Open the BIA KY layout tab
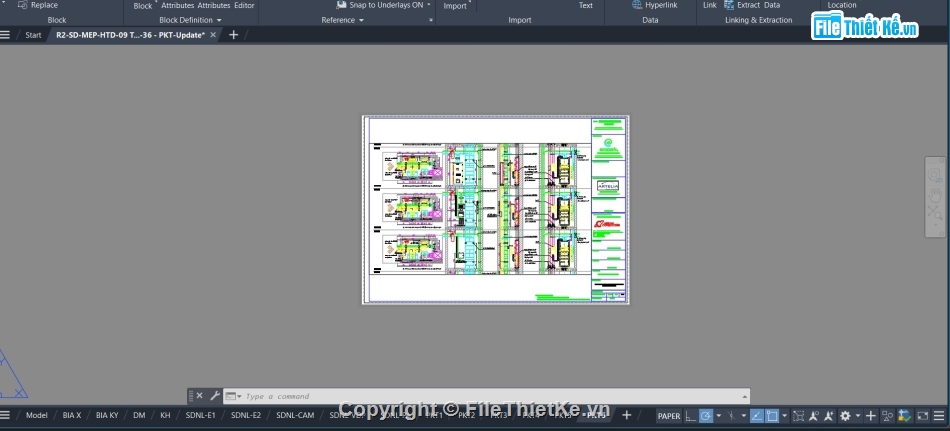The height and width of the screenshot is (431, 950). point(107,415)
